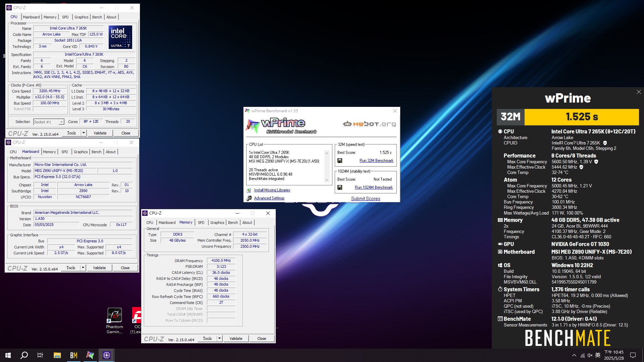Switch to wPrime taskbar app
The height and width of the screenshot is (362, 644).
click(90, 355)
